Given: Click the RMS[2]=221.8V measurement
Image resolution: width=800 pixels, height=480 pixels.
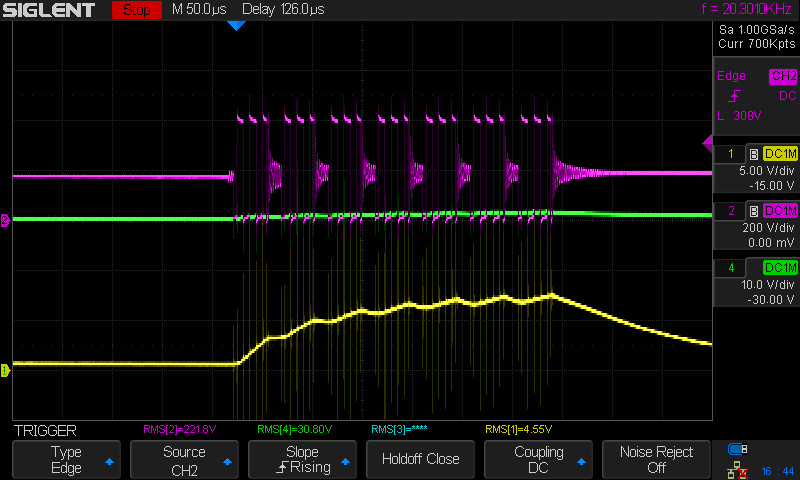Looking at the screenshot, I should click(x=180, y=430).
